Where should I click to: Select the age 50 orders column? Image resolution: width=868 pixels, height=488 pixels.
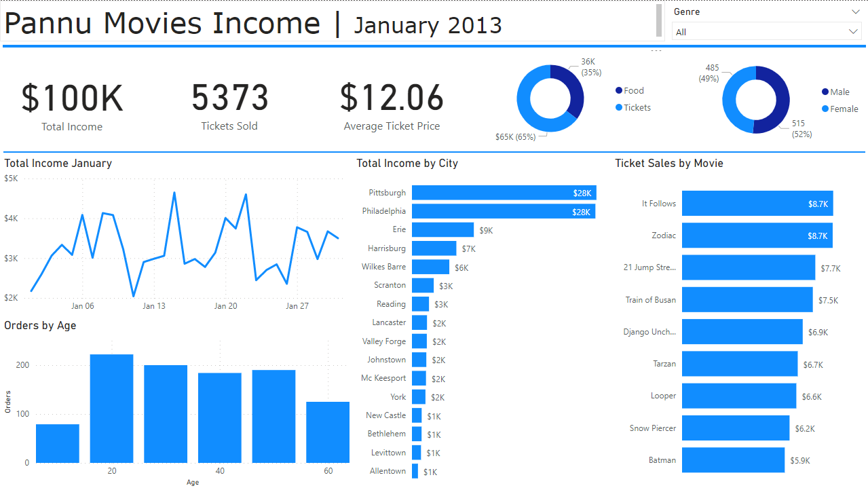pos(274,416)
